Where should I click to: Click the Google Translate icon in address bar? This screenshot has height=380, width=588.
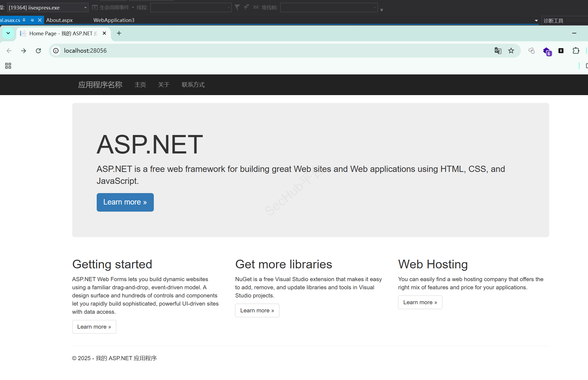pos(498,51)
